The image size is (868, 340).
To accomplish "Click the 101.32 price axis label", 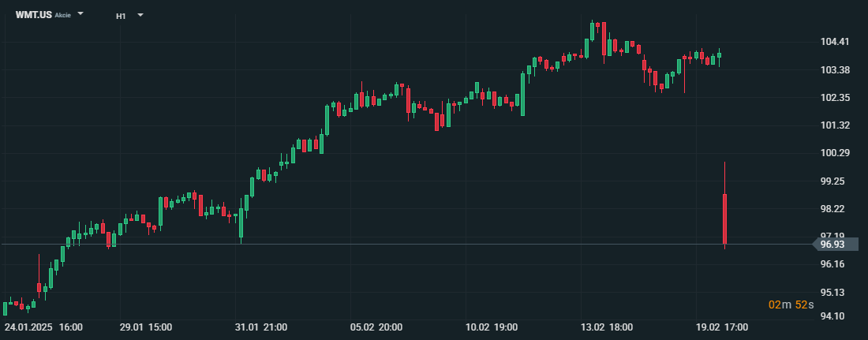I will pyautogui.click(x=835, y=125).
